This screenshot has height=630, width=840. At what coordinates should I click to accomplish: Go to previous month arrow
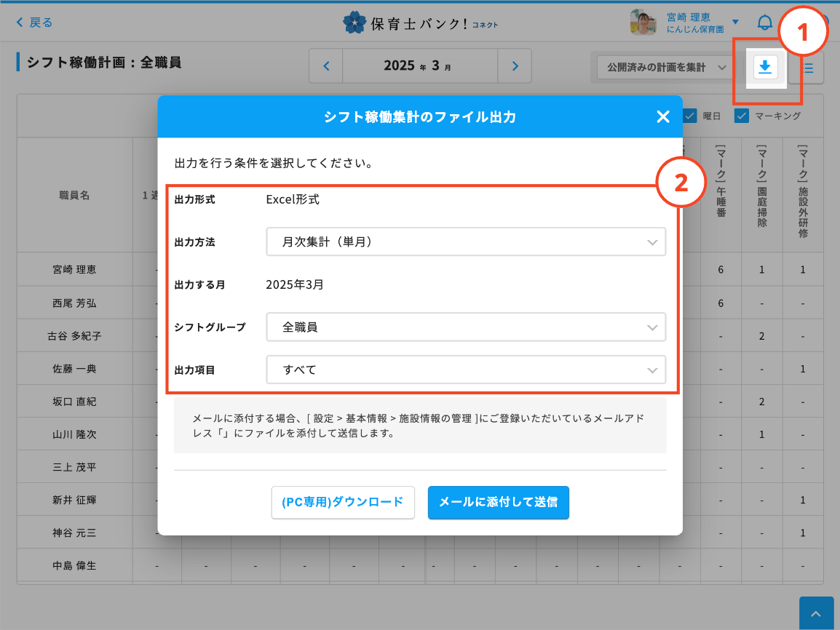(x=326, y=66)
